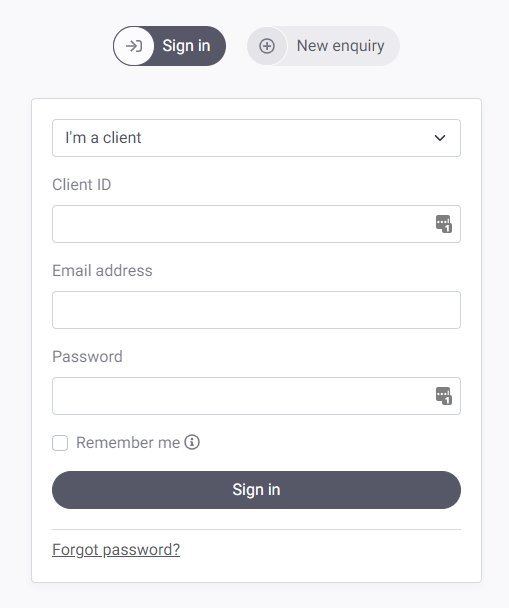Click the arrow-into-door icon on Sign in tab
This screenshot has width=509, height=608.
(134, 46)
